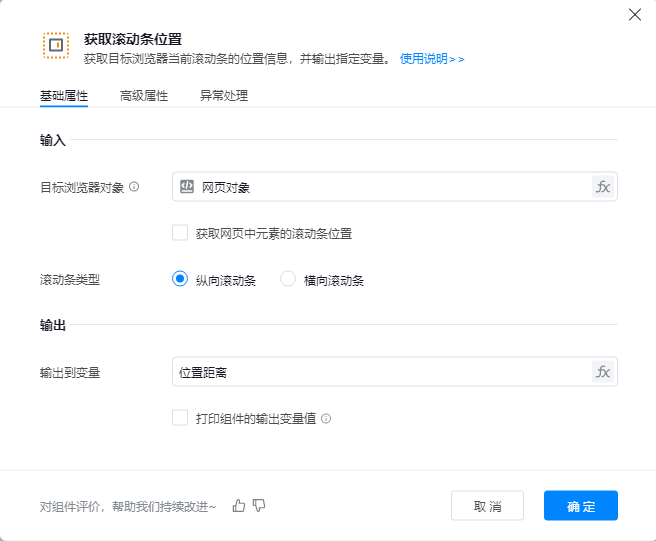Switch to the 基础属性 tab
The width and height of the screenshot is (656, 541).
coord(64,96)
